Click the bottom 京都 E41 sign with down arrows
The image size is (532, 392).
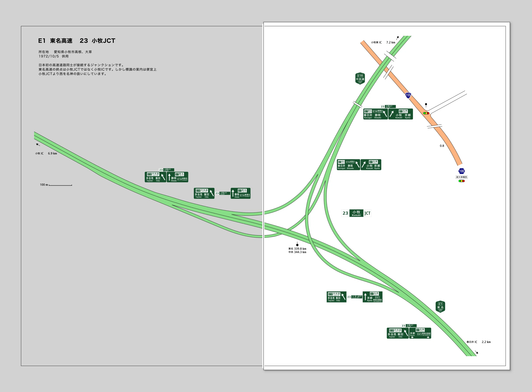[420, 333]
